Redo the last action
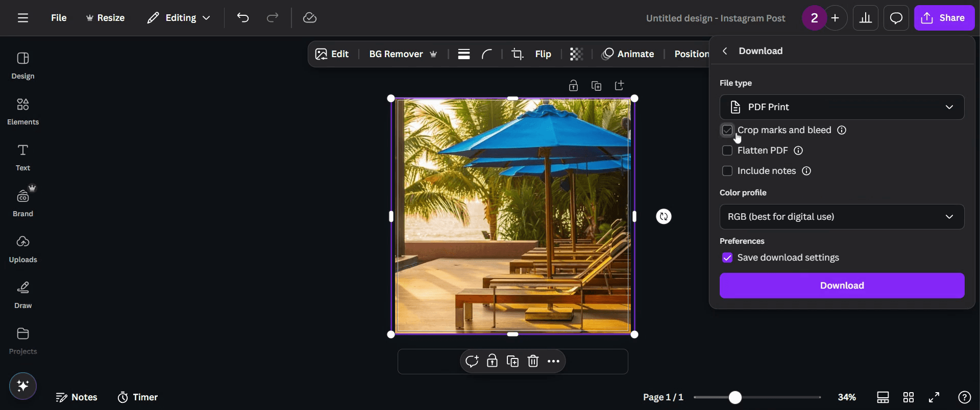The image size is (980, 410). [273, 18]
